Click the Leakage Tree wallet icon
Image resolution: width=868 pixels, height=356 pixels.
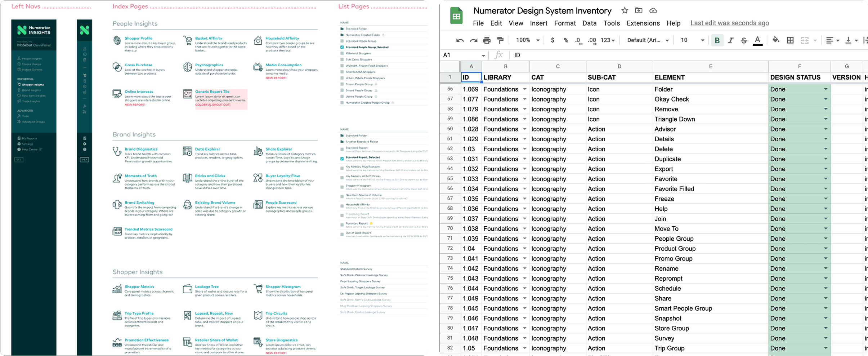tap(187, 289)
